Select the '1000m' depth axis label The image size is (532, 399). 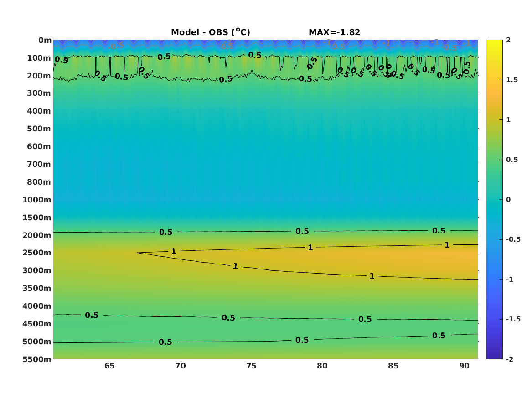click(x=37, y=200)
